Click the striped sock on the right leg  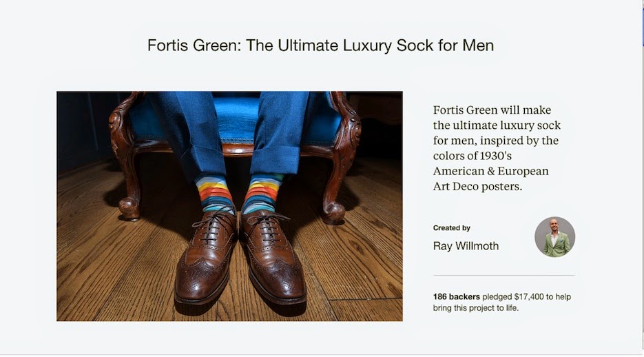point(262,193)
